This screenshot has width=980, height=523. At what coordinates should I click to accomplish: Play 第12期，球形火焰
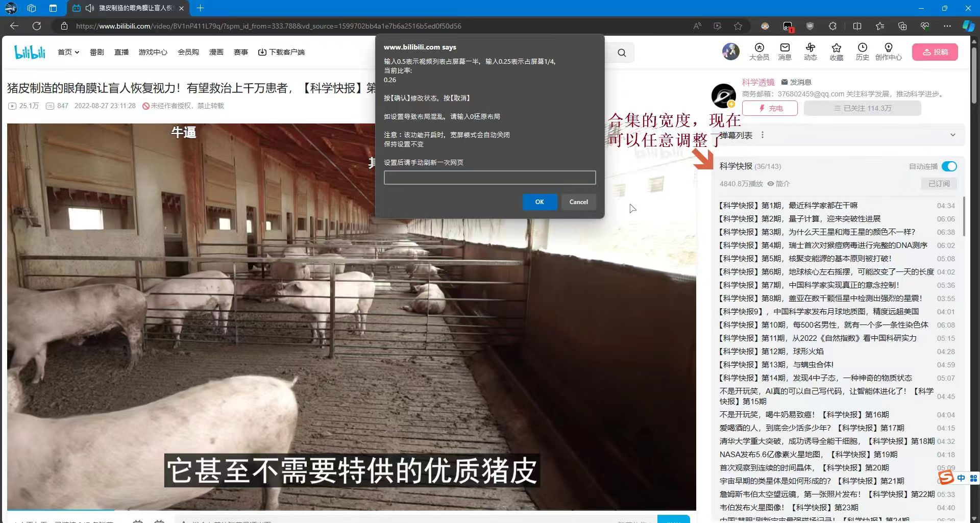click(x=837, y=352)
